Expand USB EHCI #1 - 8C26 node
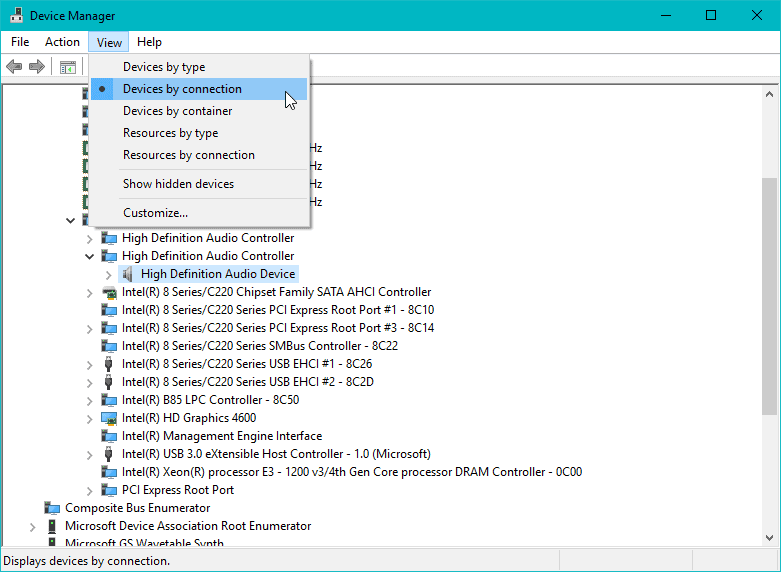Viewport: 781px width, 572px height. 90,365
